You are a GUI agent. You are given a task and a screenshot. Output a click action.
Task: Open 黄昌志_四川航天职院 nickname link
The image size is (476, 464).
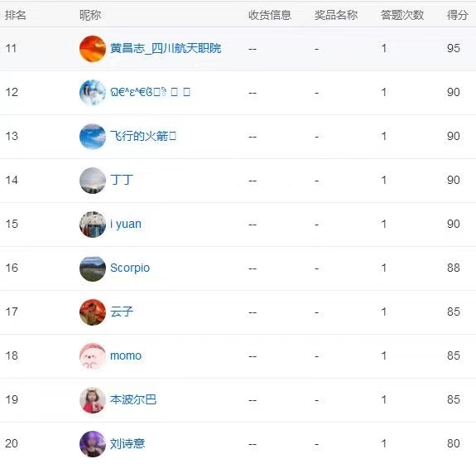[166, 48]
